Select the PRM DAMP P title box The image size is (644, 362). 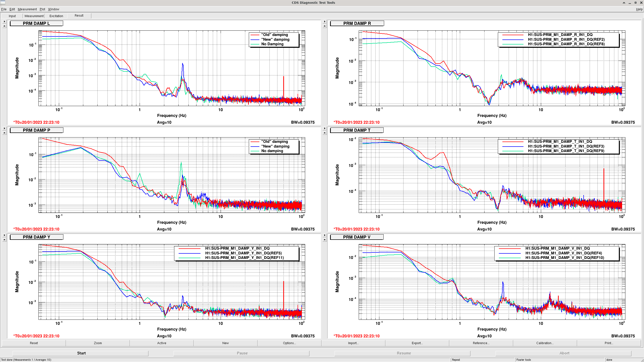click(36, 130)
